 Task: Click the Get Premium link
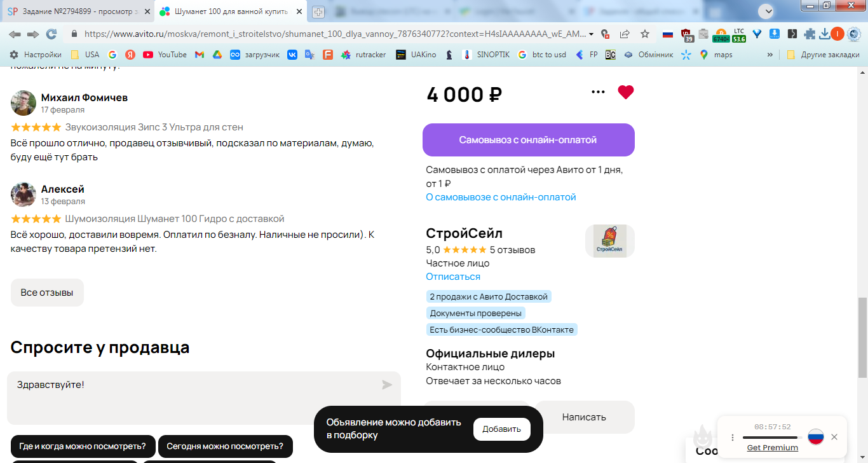coord(772,448)
